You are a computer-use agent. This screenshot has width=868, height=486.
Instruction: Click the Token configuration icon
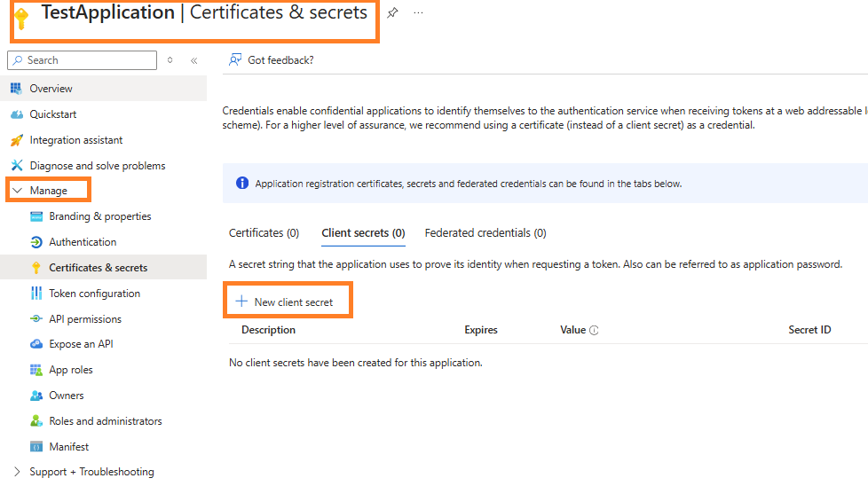(x=36, y=293)
